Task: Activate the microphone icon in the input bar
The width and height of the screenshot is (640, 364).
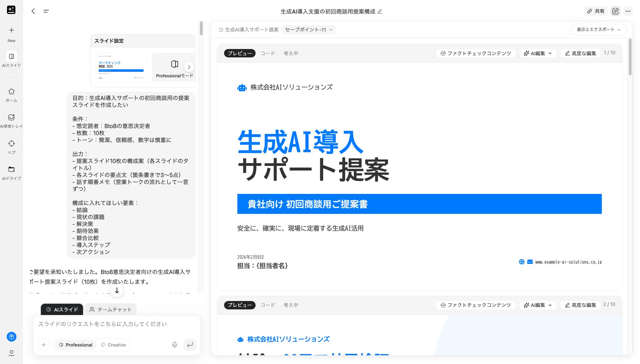Action: [174, 345]
